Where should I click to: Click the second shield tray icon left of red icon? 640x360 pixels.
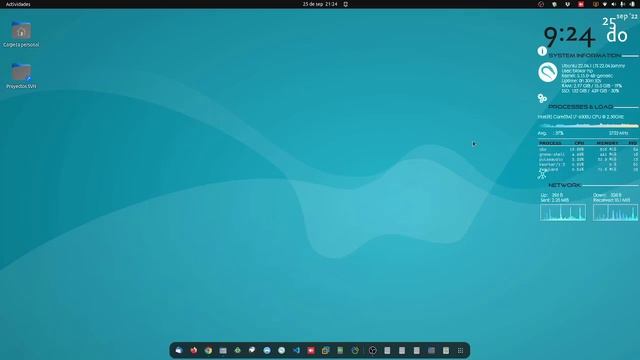point(567,4)
